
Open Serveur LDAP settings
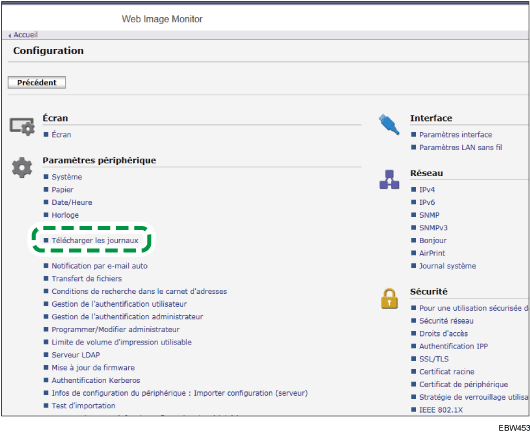click(76, 355)
